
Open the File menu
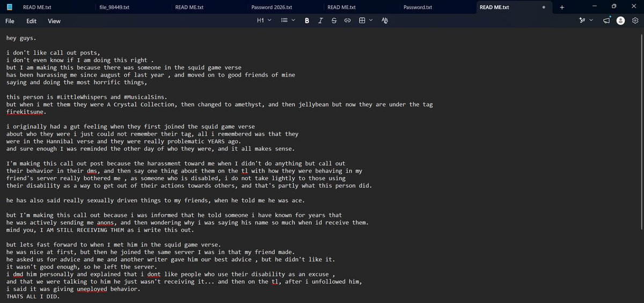(x=10, y=21)
